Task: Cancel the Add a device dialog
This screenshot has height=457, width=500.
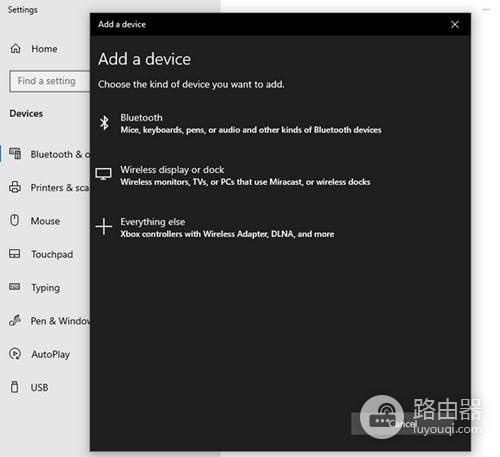Action: pyautogui.click(x=402, y=424)
